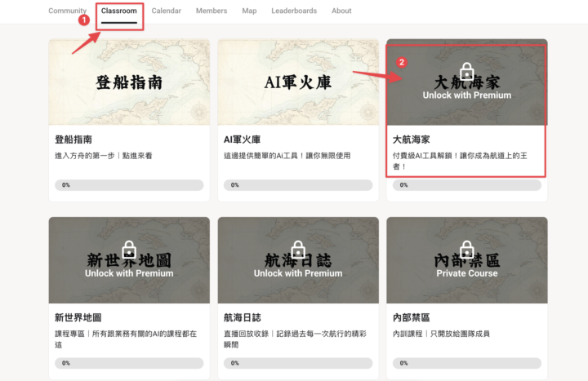This screenshot has height=381, width=588.
Task: Click Unlock with Premium on 新世界地圖
Action: pyautogui.click(x=129, y=273)
